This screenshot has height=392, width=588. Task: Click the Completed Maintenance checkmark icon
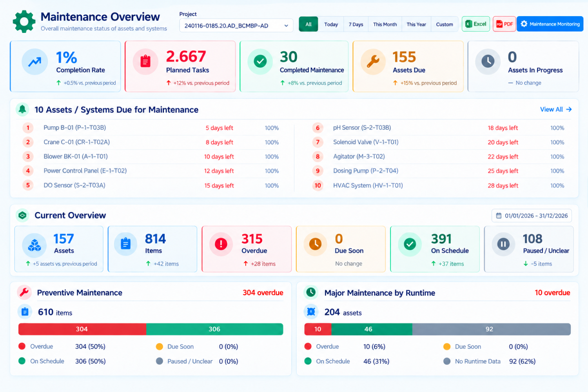coord(260,62)
